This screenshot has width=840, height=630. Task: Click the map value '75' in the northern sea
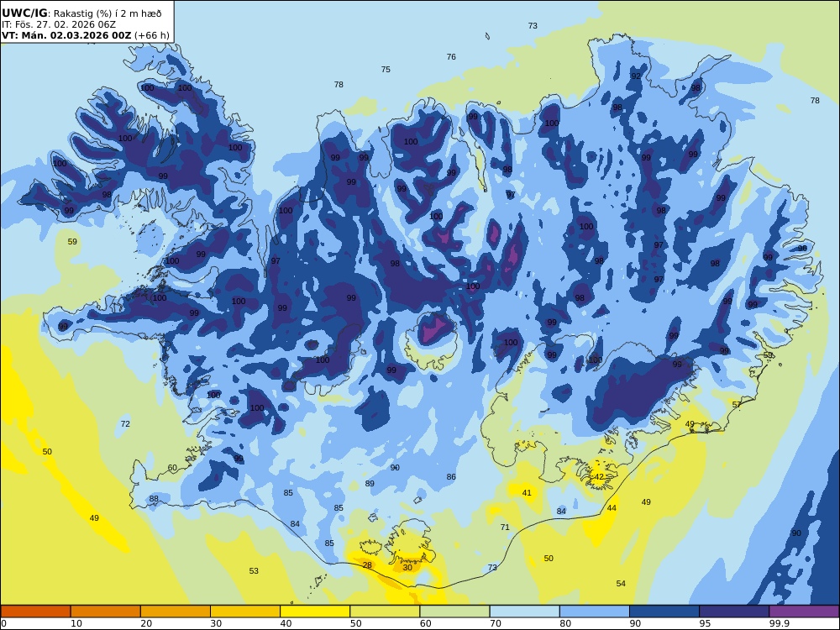[386, 70]
